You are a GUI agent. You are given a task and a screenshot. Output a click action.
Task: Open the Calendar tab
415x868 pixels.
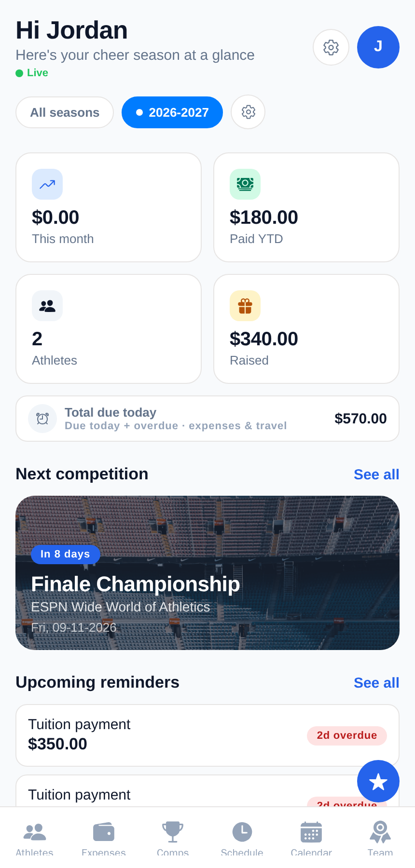click(311, 838)
